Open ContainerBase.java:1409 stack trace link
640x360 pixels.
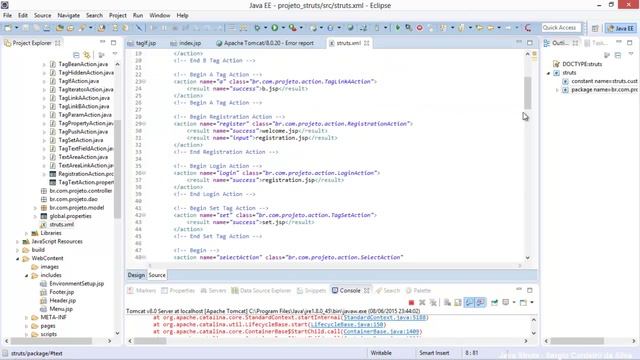click(382, 331)
